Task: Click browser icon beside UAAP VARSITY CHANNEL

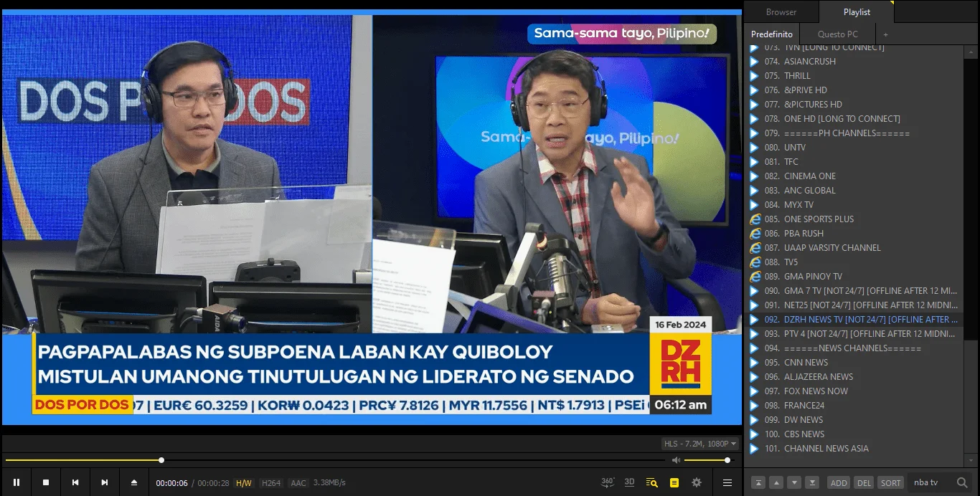Action: [x=755, y=248]
